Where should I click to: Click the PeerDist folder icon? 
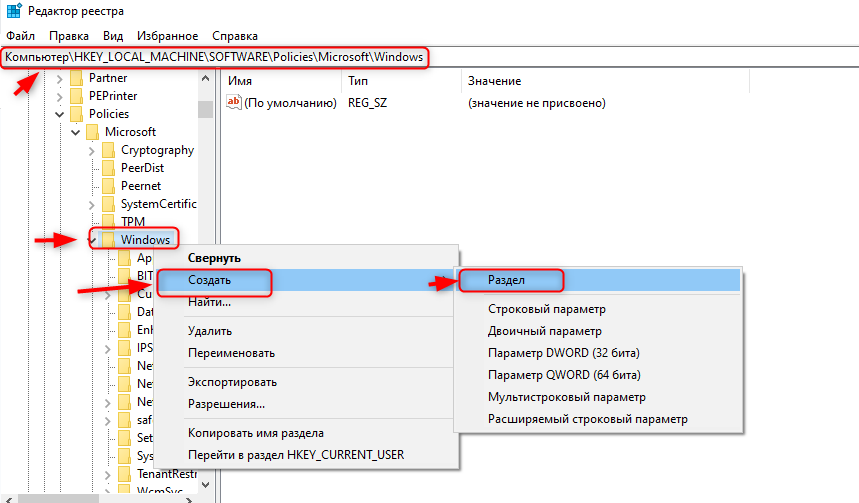click(108, 168)
